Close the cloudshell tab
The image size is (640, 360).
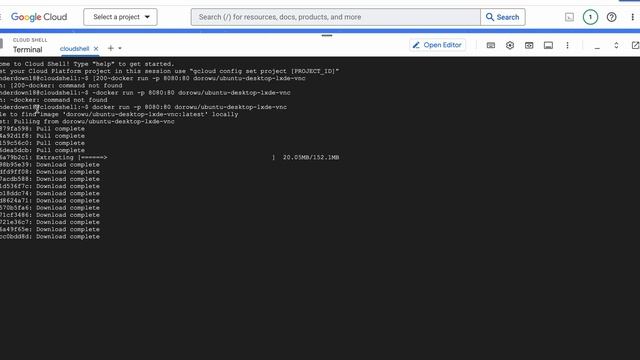[96, 49]
